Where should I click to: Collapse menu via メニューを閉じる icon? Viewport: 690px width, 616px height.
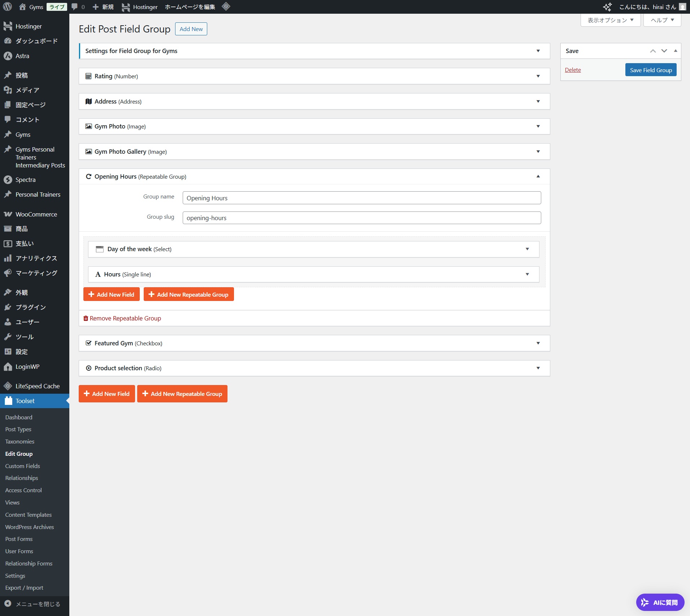pos(8,604)
